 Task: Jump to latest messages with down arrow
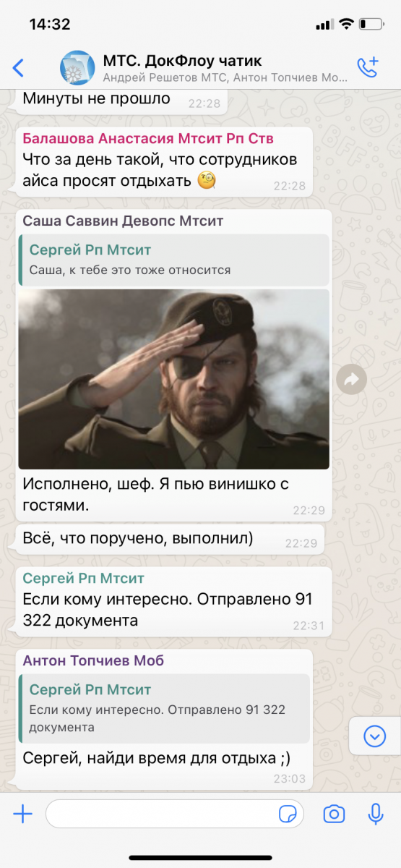click(x=374, y=736)
